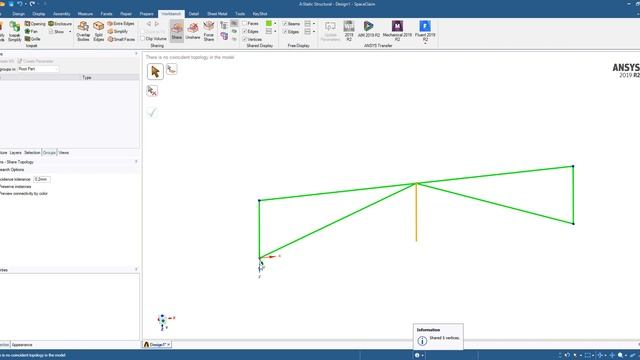
Task: Toggle Shared Display Faces checkbox
Action: click(244, 24)
